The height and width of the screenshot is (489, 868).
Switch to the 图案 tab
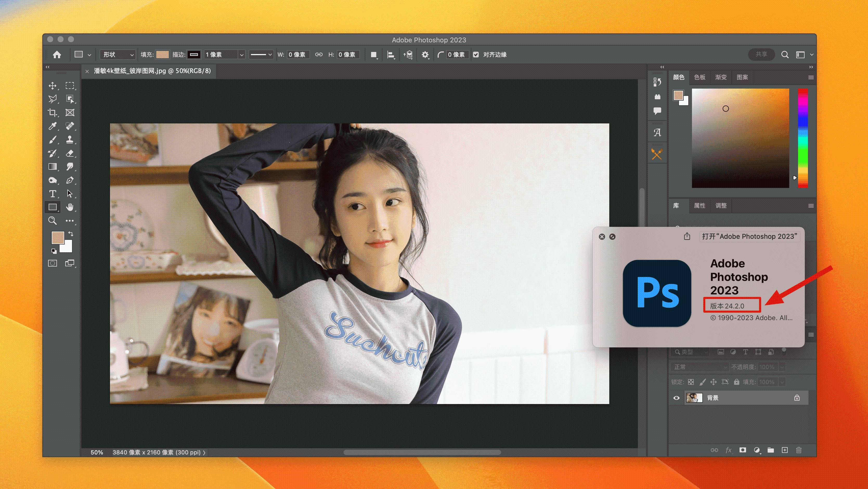[x=742, y=77]
